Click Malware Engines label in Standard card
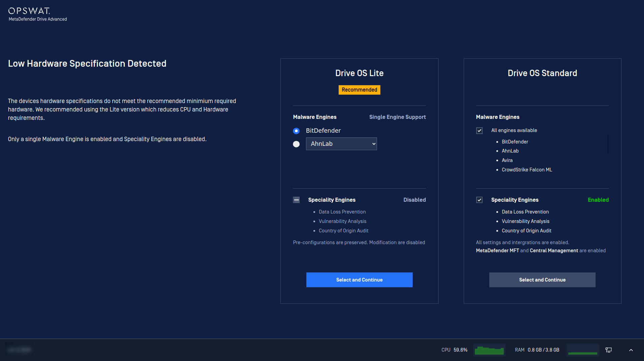 coord(498,117)
